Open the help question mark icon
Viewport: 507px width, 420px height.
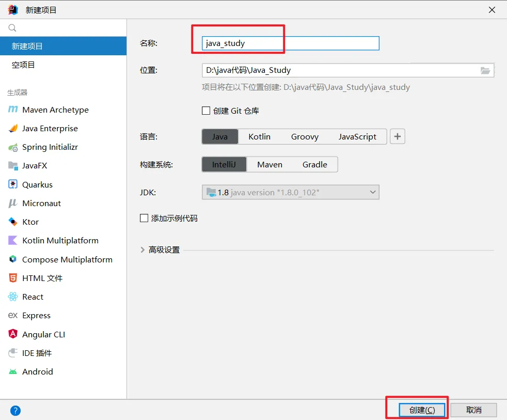[x=15, y=411]
